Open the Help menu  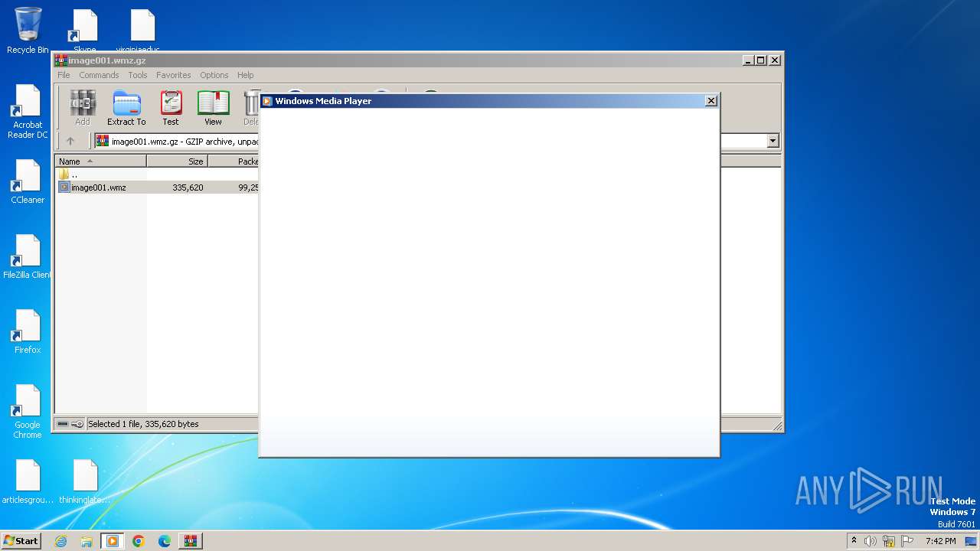245,75
